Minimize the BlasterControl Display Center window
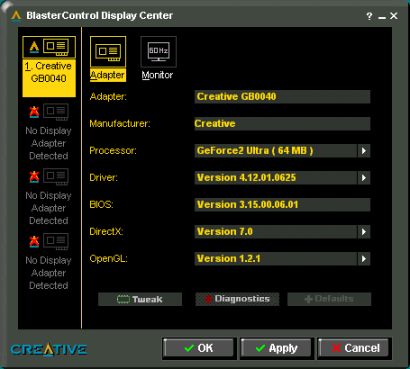 [382, 17]
